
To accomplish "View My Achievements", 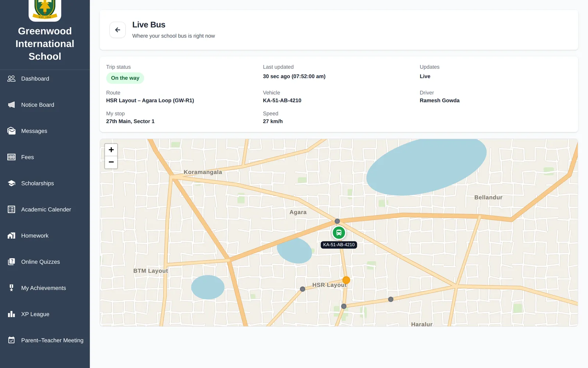I will (45, 288).
